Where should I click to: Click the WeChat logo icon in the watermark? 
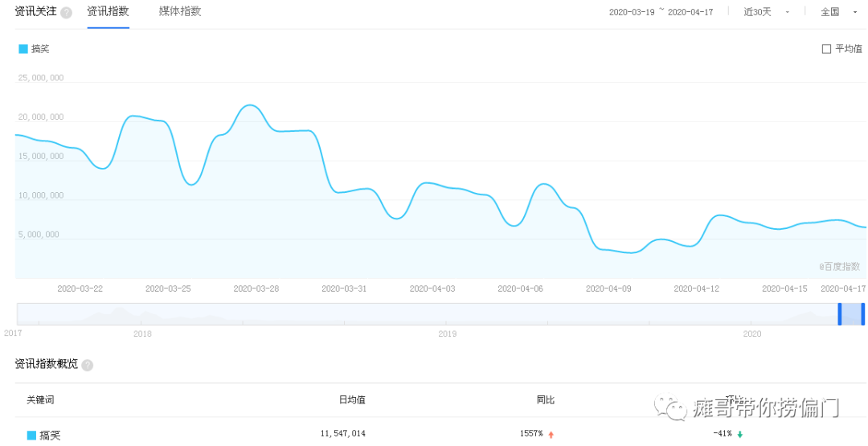point(669,407)
